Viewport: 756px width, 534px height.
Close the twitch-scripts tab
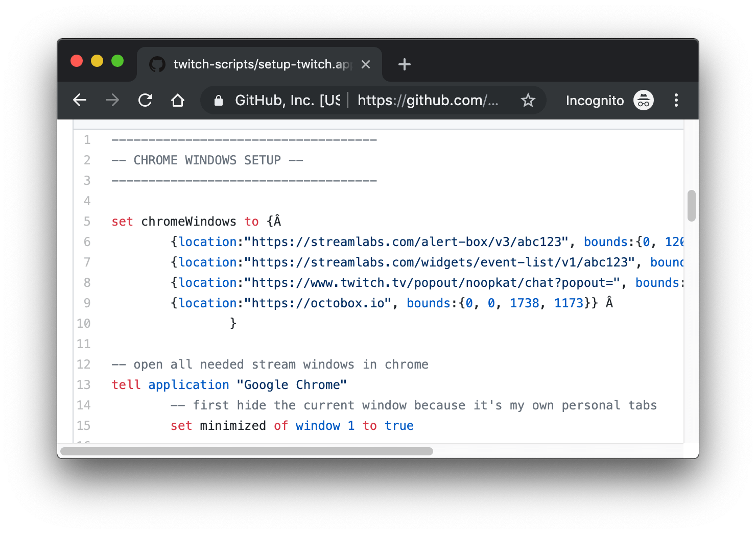366,64
